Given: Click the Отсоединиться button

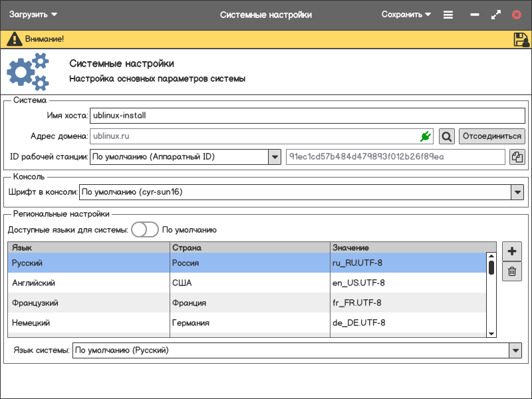Looking at the screenshot, I should pos(491,136).
